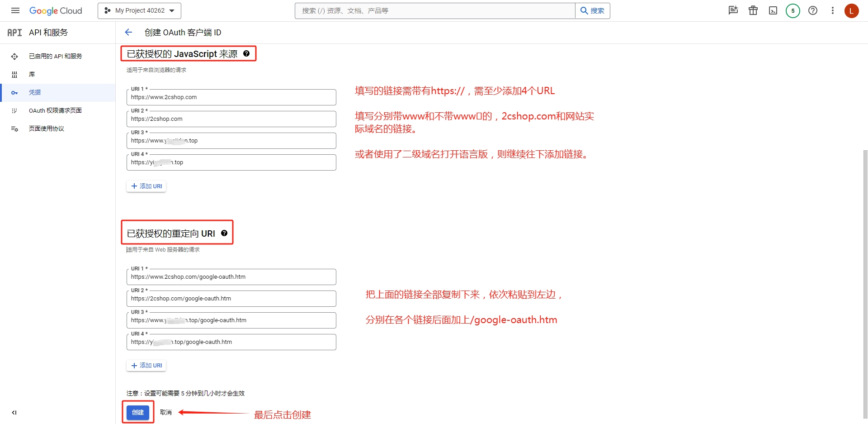Go to the Google Cloud home logo
Image resolution: width=868 pixels, height=424 pixels.
click(x=56, y=11)
